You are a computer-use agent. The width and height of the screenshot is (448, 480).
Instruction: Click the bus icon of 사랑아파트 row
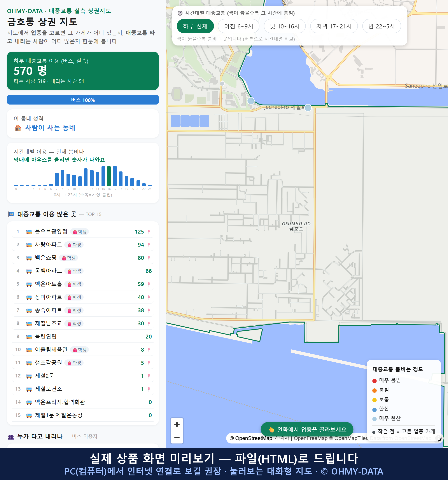[x=29, y=245]
